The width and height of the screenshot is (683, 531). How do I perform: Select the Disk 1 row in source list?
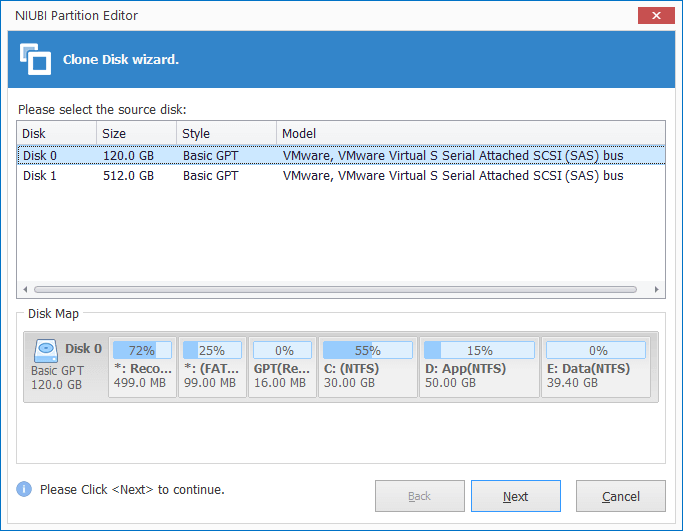pyautogui.click(x=341, y=176)
